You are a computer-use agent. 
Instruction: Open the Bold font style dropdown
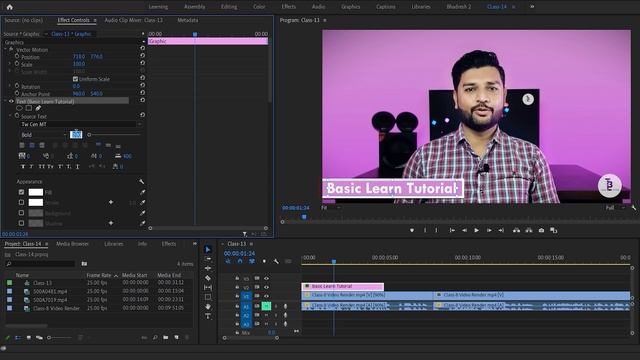pyautogui.click(x=44, y=135)
